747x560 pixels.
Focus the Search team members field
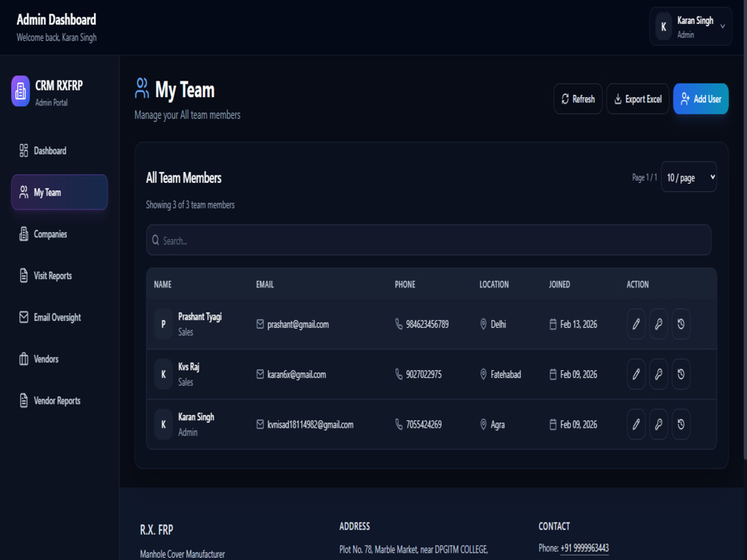[429, 240]
